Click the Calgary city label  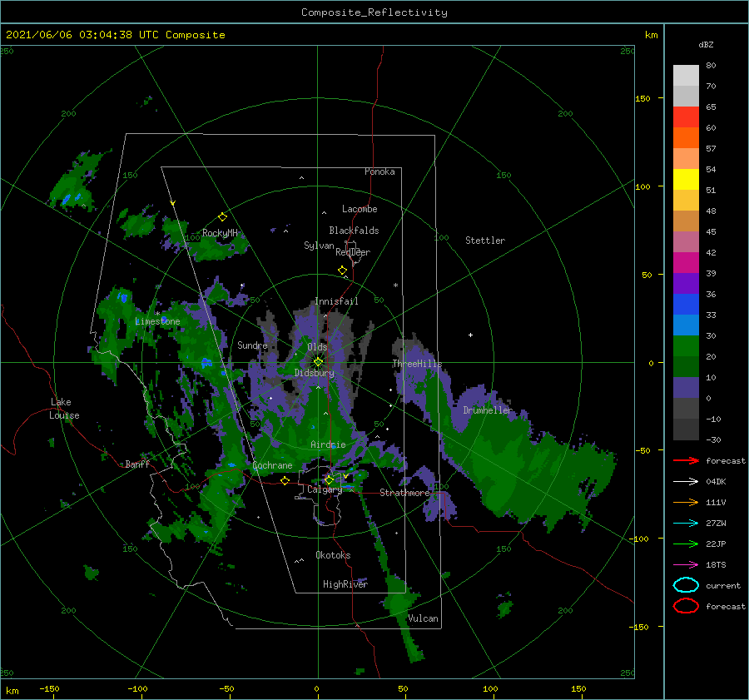point(325,489)
